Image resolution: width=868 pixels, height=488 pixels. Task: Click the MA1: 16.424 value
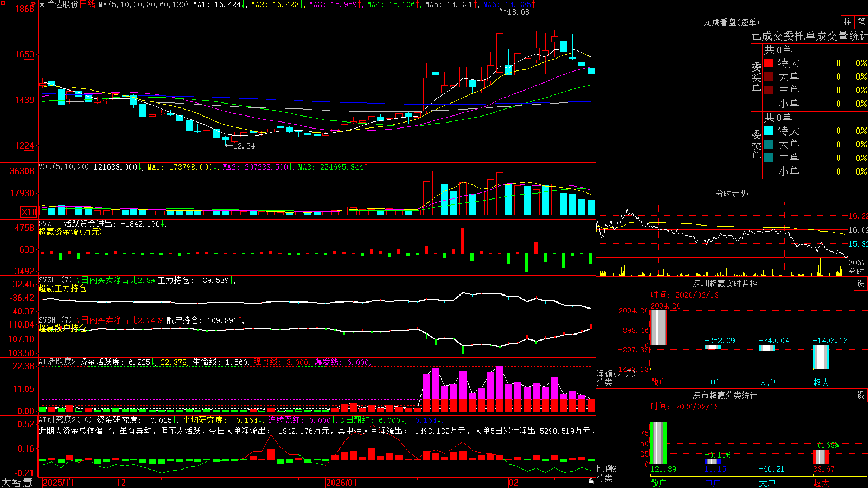pyautogui.click(x=219, y=4)
